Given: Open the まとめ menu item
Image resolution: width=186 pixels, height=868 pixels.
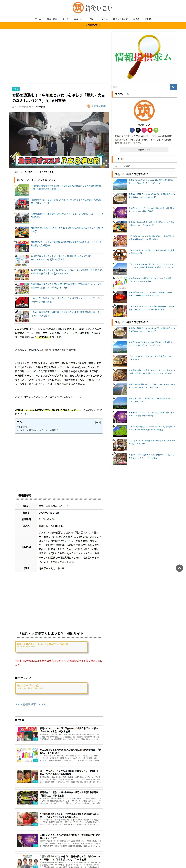Looking at the screenshot, I should [x=136, y=19].
